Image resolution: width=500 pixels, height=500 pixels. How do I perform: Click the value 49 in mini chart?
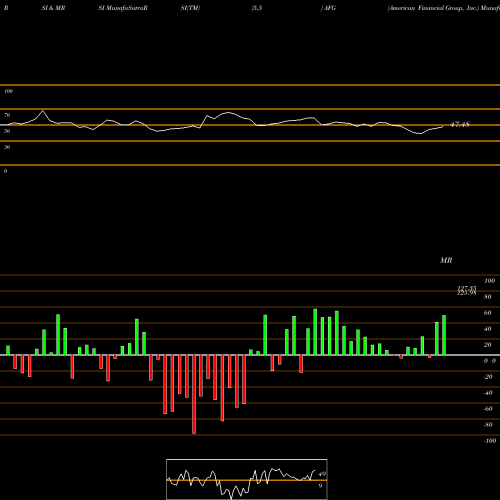[x=322, y=474]
